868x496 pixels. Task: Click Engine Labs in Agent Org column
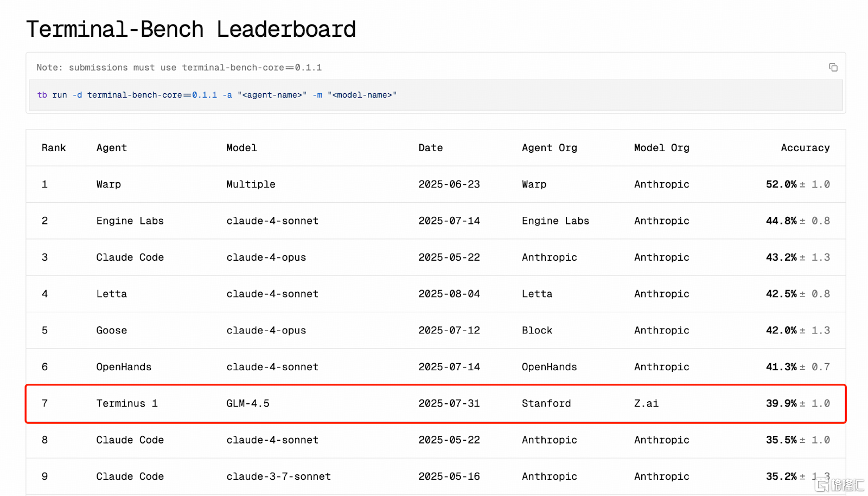(556, 221)
